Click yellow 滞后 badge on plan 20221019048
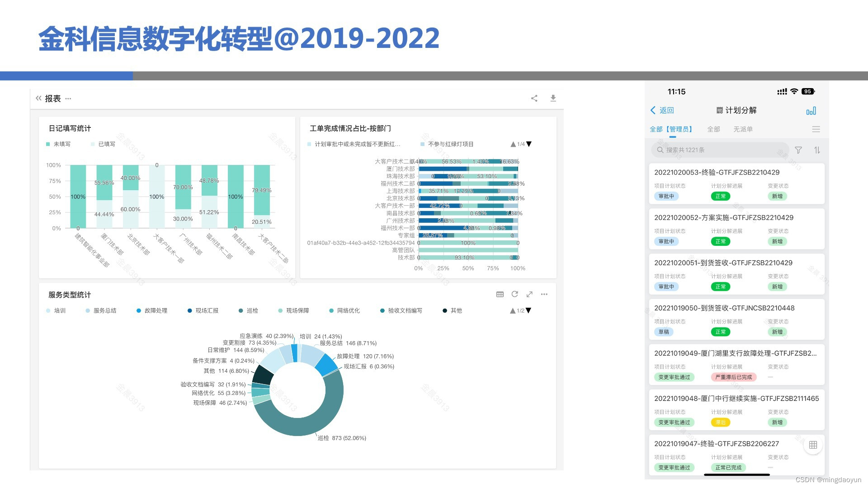 721,422
